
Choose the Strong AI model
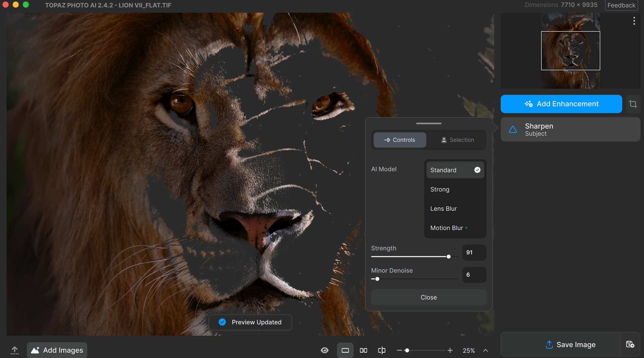(455, 189)
